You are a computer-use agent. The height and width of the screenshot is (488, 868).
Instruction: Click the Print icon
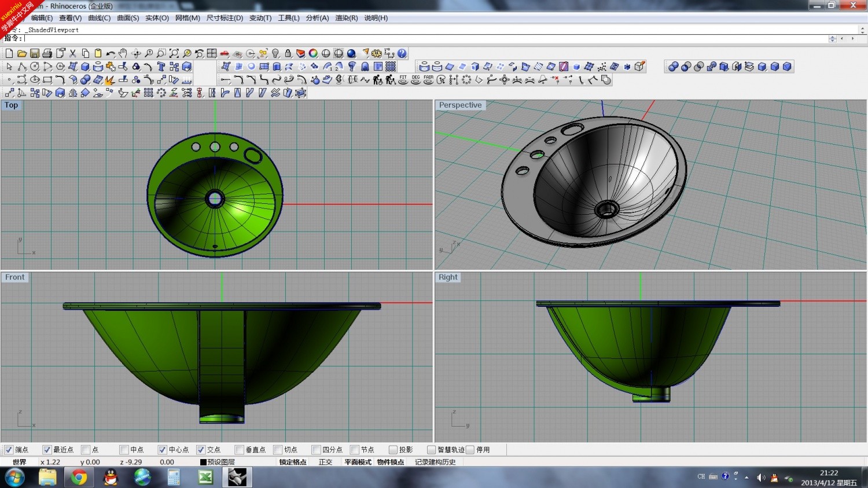pyautogui.click(x=47, y=53)
